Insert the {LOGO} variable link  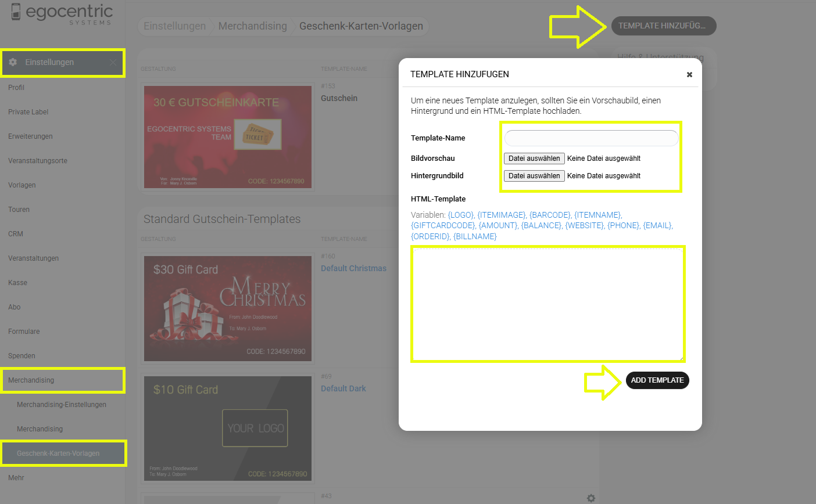pos(461,215)
